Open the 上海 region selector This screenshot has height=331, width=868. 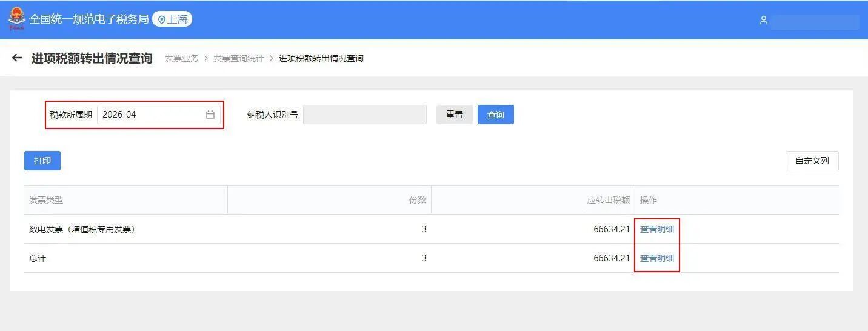(x=172, y=19)
